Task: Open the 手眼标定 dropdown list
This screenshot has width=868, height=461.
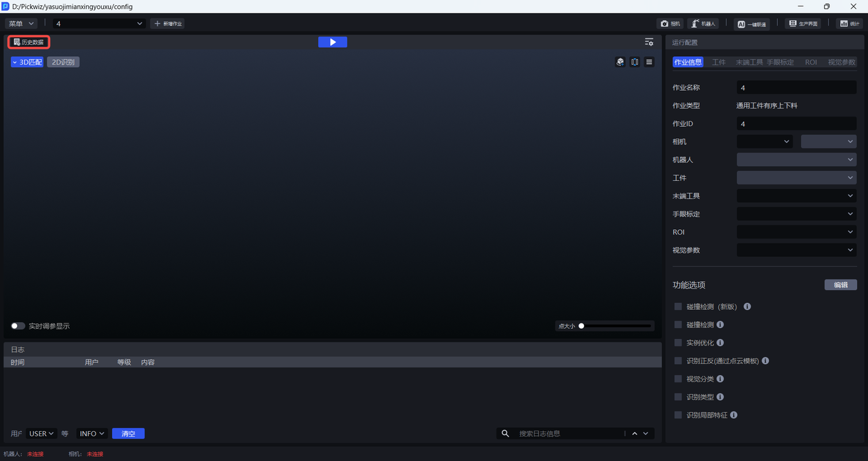Action: [x=796, y=214]
